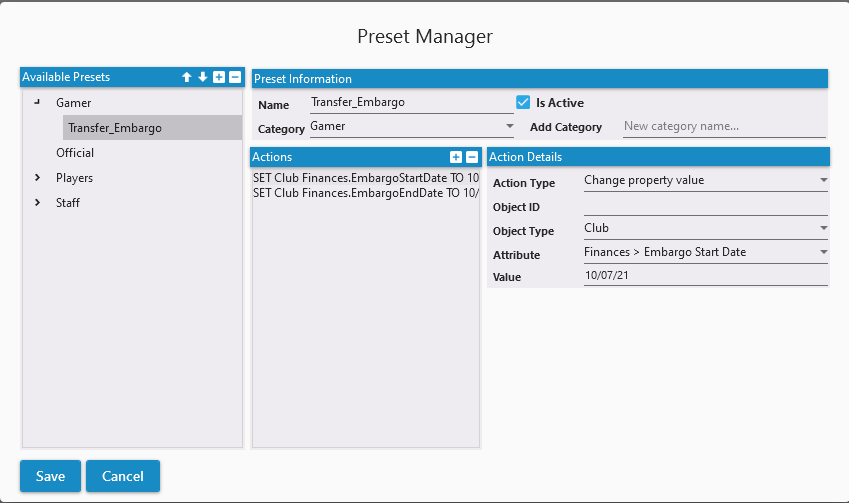
Task: Remove preset using Available Presets minus icon
Action: pos(234,77)
